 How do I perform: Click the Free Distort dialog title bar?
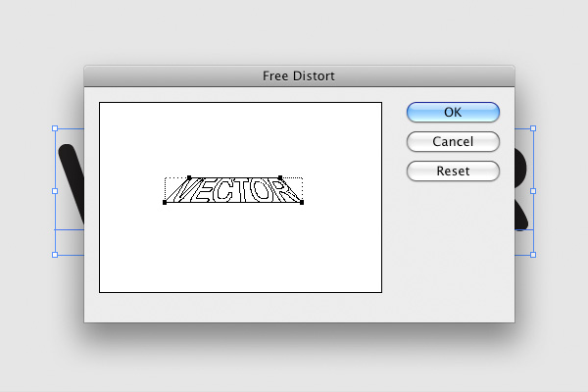[299, 74]
